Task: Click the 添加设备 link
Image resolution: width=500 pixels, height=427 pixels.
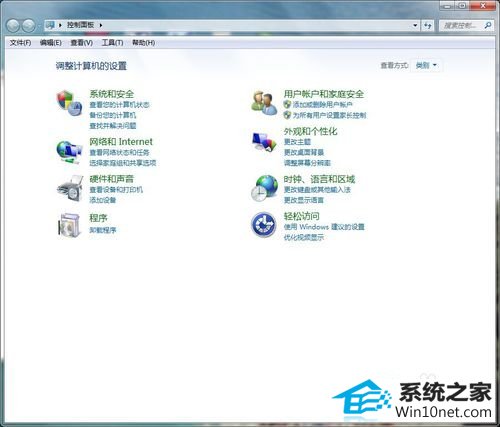Action: click(x=103, y=200)
